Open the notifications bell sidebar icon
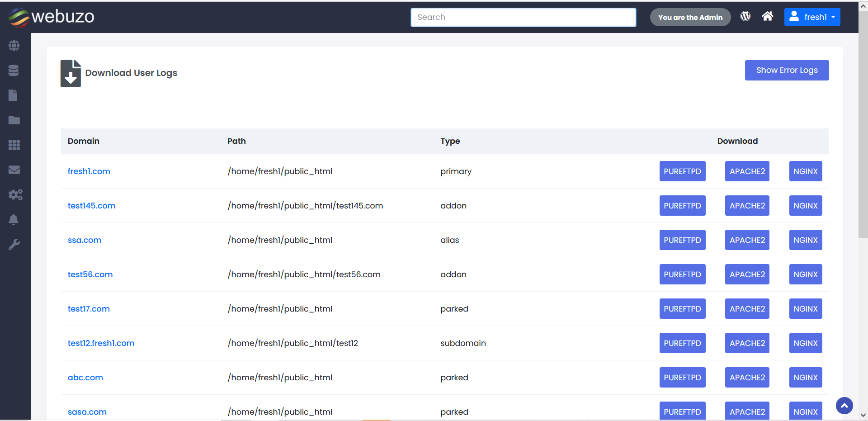Viewport: 868px width, 421px height. [14, 220]
